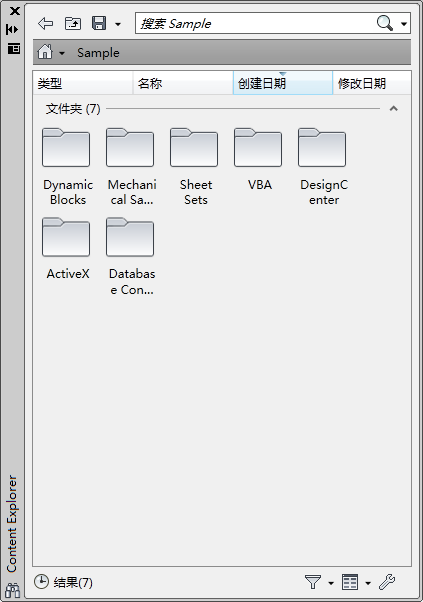423x602 pixels.
Task: Toggle palette auto-hide arrow icon
Action: coord(12,30)
